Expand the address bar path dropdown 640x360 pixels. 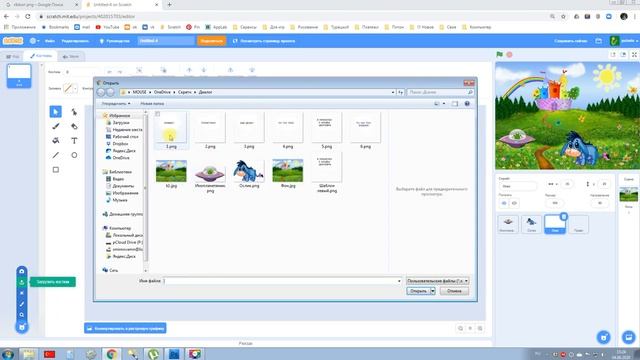coord(393,92)
